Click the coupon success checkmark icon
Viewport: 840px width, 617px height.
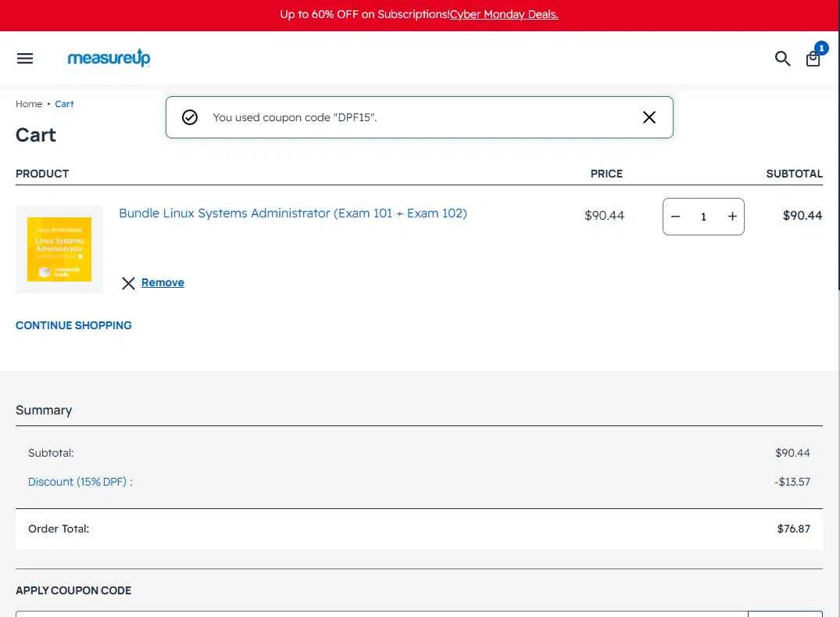[x=190, y=117]
